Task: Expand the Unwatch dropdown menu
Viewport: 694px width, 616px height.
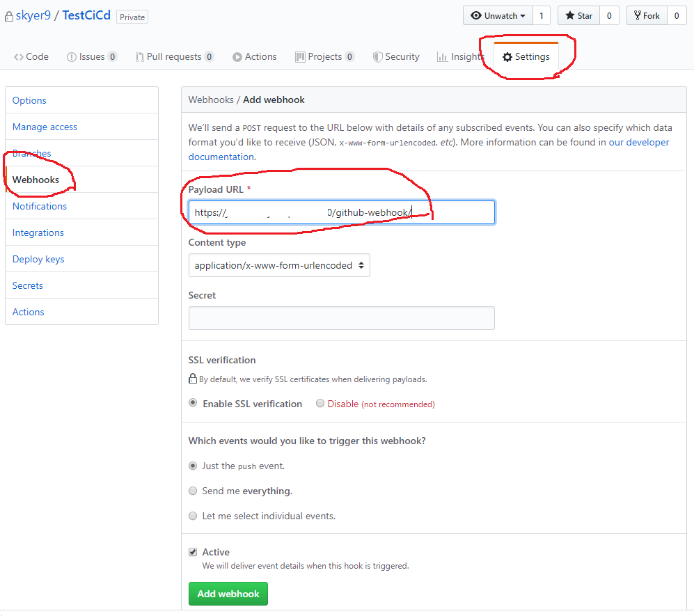Action: click(x=498, y=15)
